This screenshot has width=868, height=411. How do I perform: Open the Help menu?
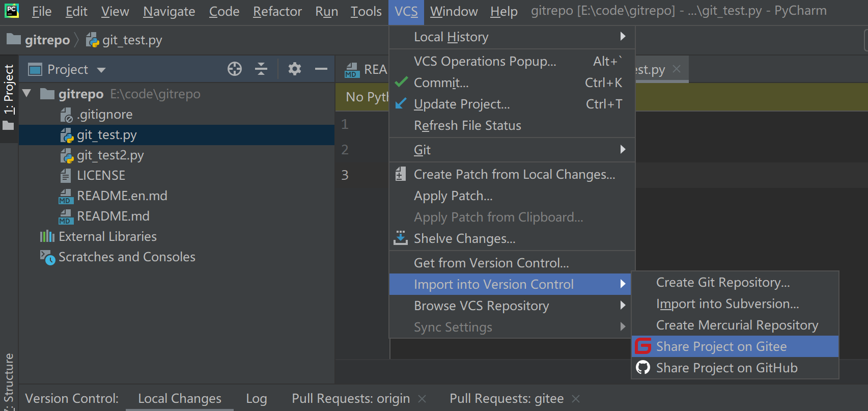point(504,11)
